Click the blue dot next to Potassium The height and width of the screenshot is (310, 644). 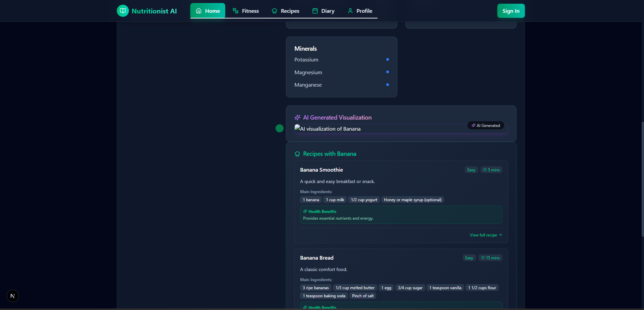pos(388,59)
